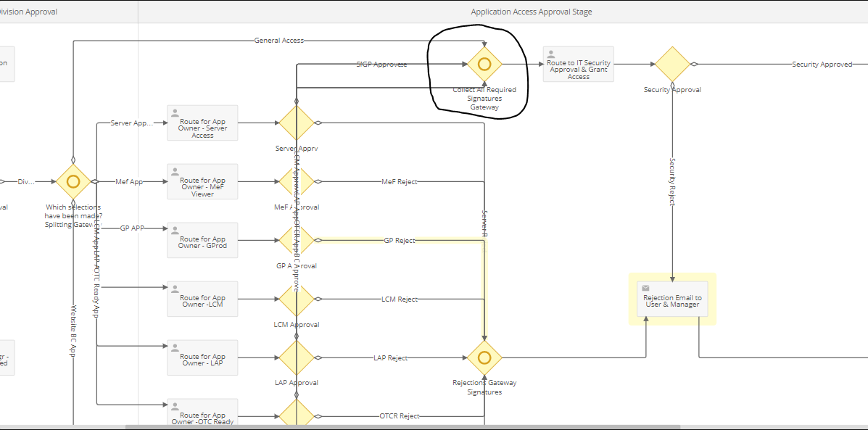Select Rejection Email to User & Manager task
This screenshot has width=868, height=430.
pos(673,299)
